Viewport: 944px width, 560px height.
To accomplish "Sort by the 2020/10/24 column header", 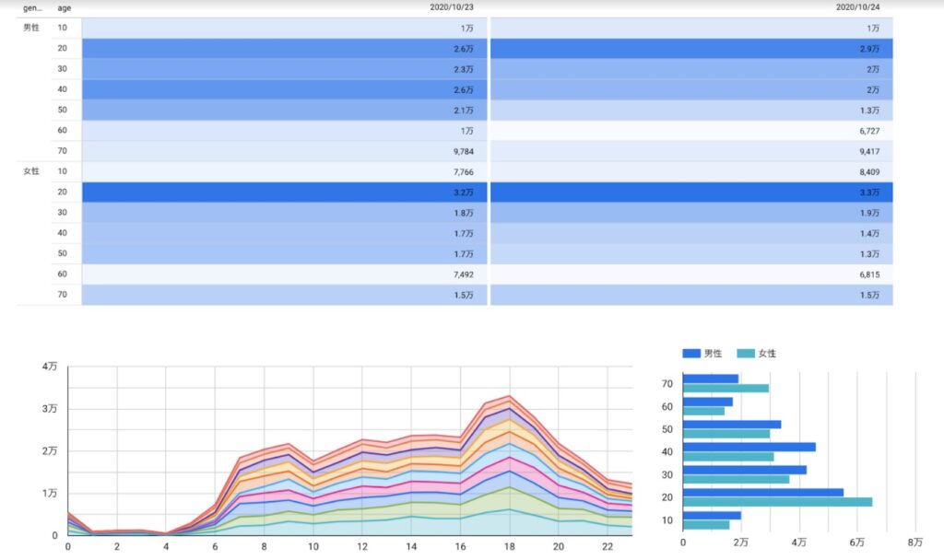I will (x=857, y=7).
